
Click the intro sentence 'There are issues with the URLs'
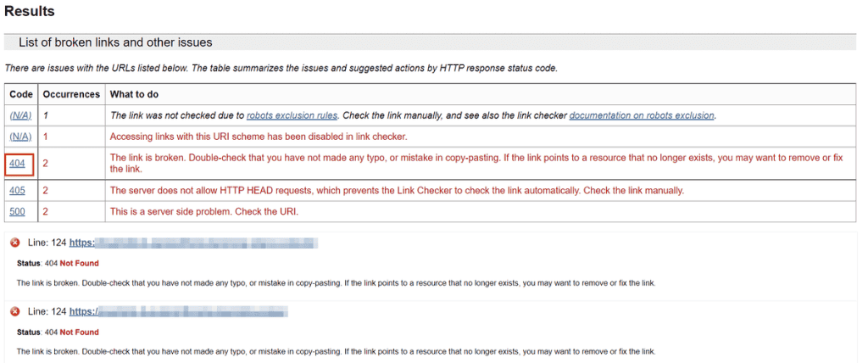coord(281,70)
